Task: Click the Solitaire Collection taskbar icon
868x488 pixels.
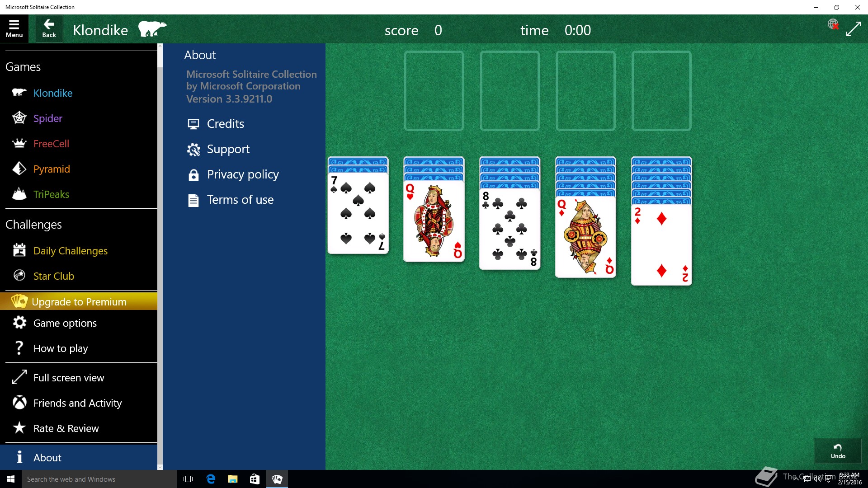Action: (277, 479)
